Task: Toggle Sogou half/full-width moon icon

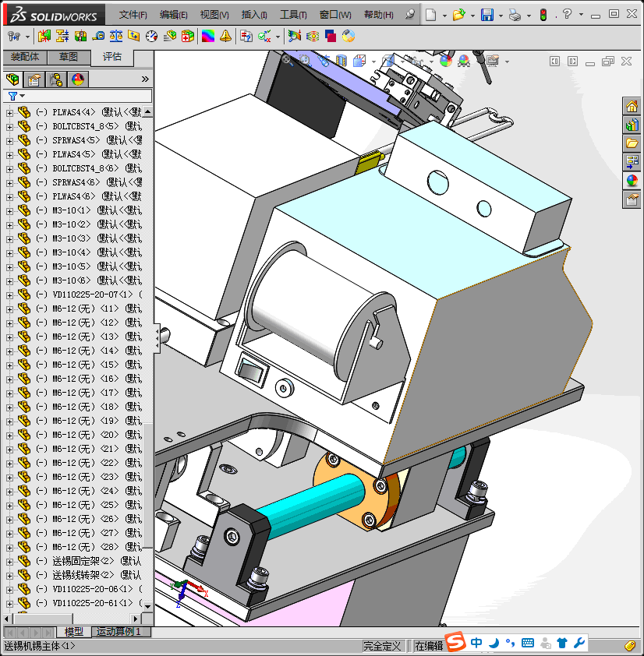Action: (494, 643)
